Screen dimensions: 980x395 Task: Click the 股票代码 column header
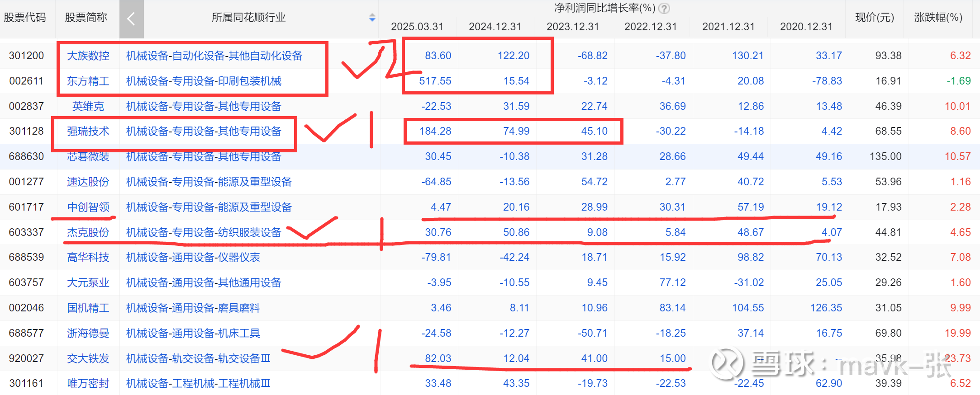[x=25, y=18]
